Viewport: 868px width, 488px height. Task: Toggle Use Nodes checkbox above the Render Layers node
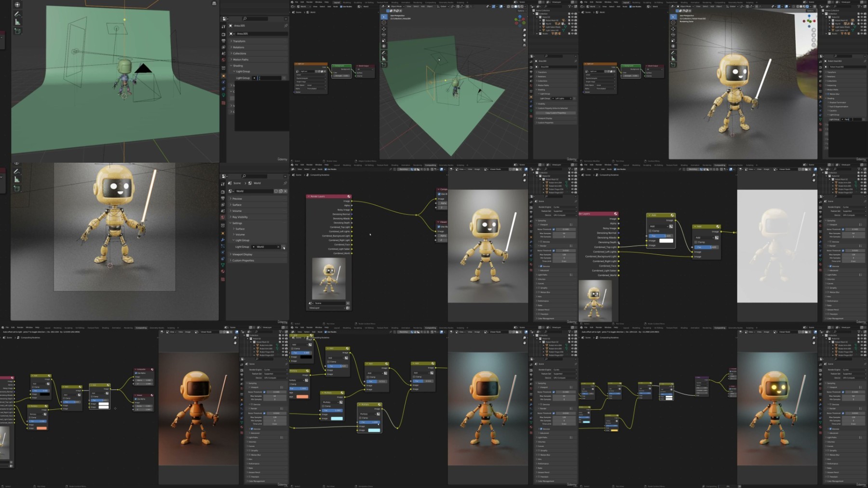tap(325, 169)
